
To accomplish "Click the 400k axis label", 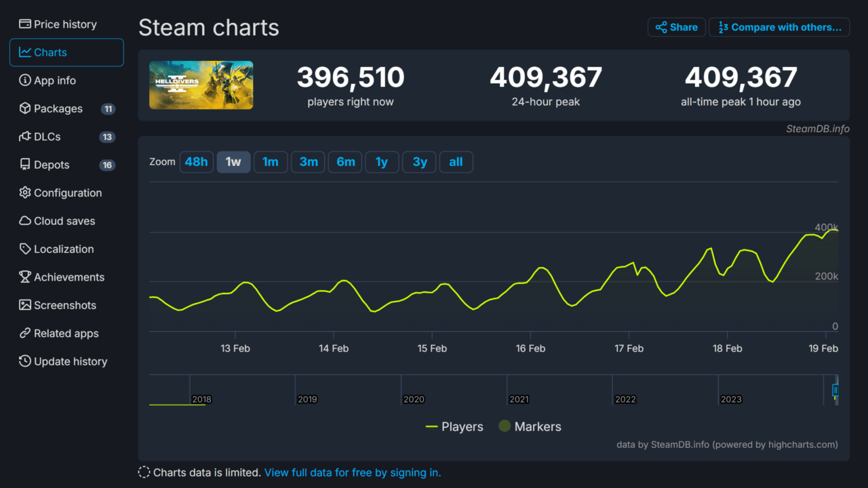I will tap(827, 227).
